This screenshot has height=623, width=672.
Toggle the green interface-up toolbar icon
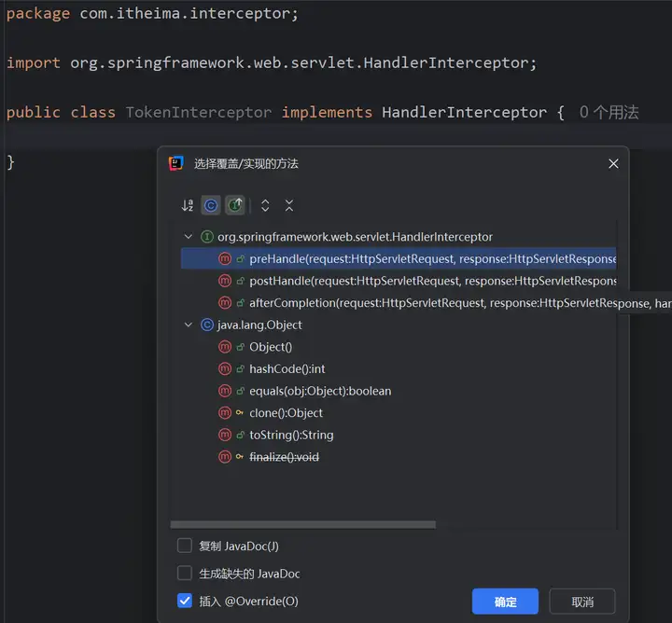(235, 205)
